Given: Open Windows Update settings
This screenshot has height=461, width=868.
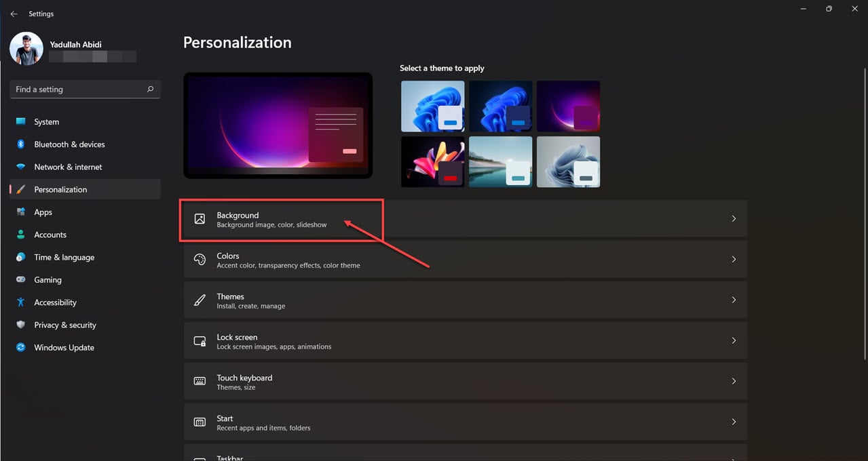Looking at the screenshot, I should click(x=64, y=347).
